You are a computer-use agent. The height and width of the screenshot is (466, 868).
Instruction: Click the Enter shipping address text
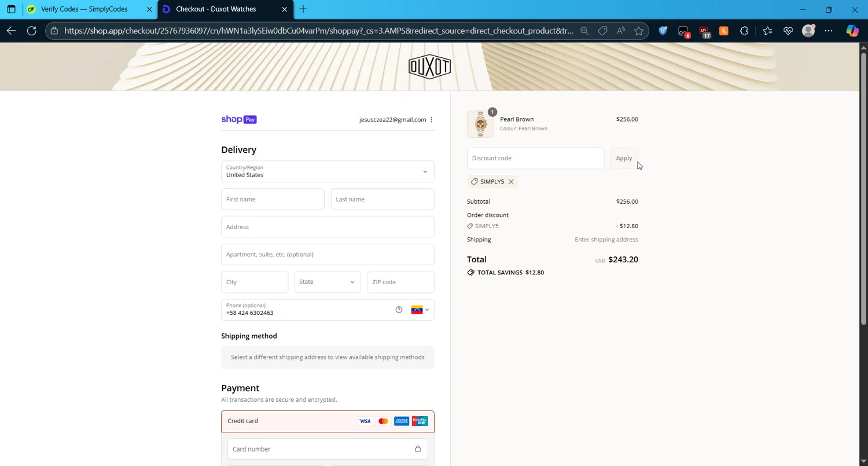click(606, 240)
